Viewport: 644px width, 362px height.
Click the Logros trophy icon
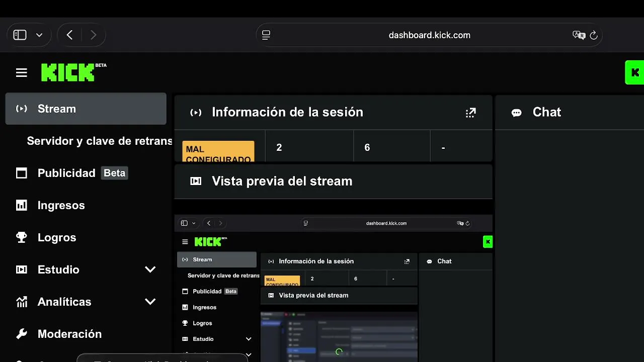click(22, 237)
